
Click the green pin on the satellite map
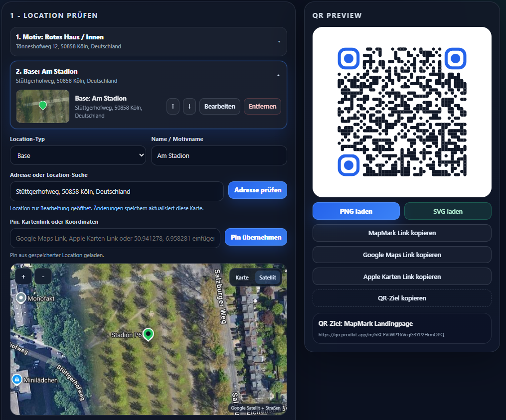(148, 334)
